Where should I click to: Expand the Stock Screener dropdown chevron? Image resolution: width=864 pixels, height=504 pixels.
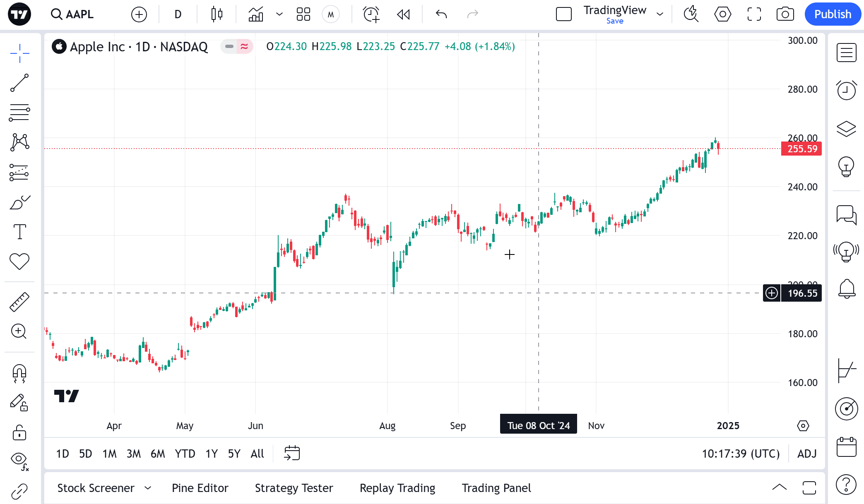click(x=148, y=488)
